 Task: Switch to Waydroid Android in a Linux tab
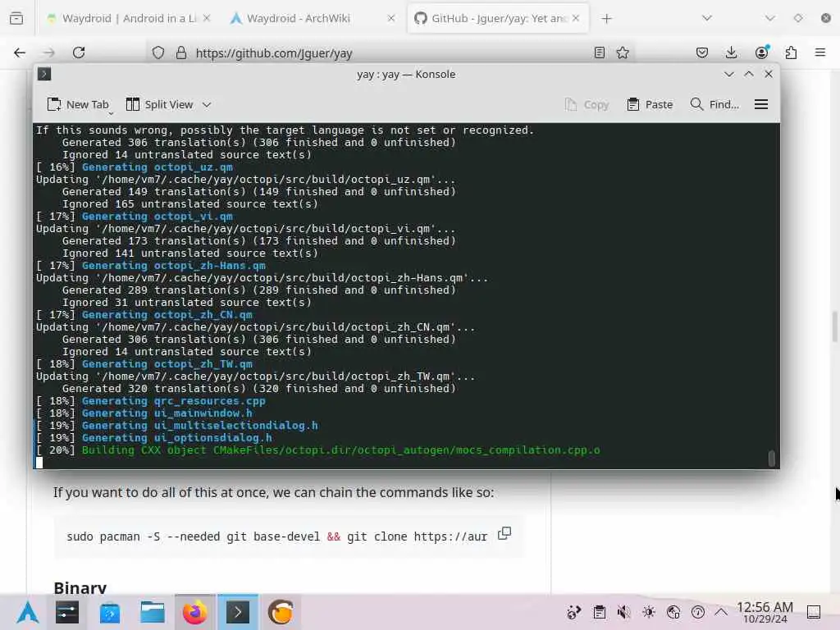point(129,18)
